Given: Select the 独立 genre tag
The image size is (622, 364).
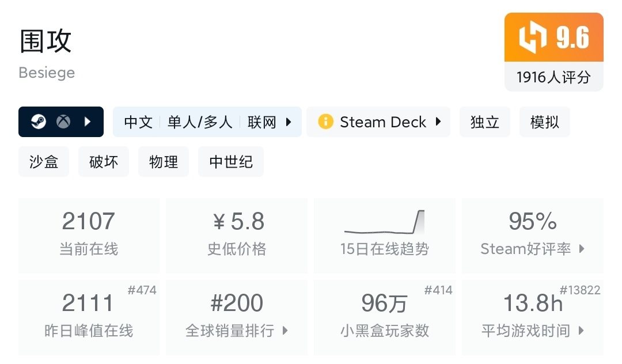Looking at the screenshot, I should pyautogui.click(x=484, y=122).
